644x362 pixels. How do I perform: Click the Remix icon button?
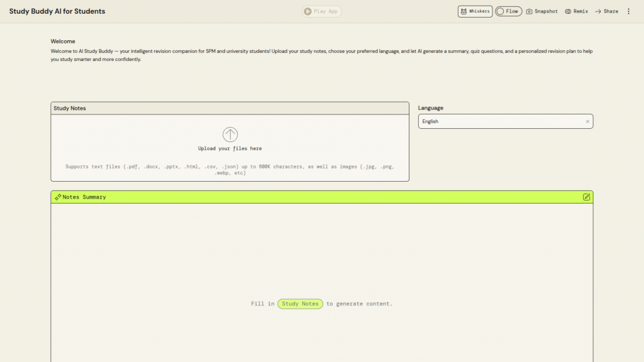click(568, 11)
